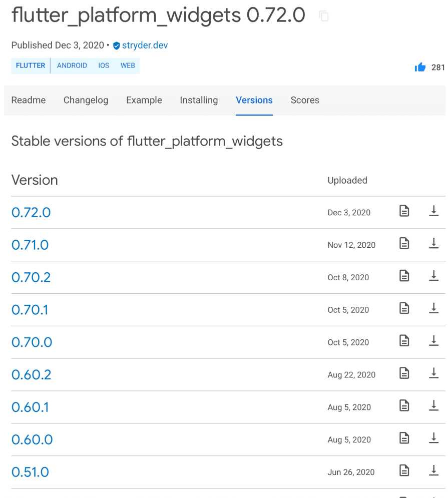This screenshot has width=448, height=498.
Task: Open documentation icon for version 0.70.2
Action: (404, 276)
